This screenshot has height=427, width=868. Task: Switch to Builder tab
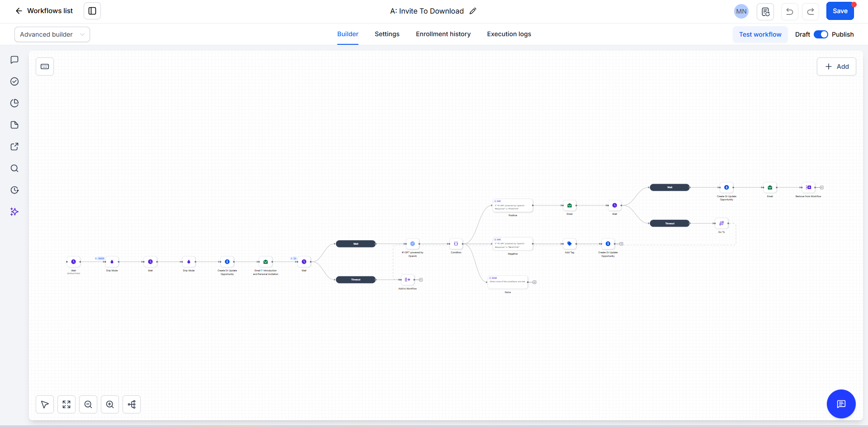point(347,34)
